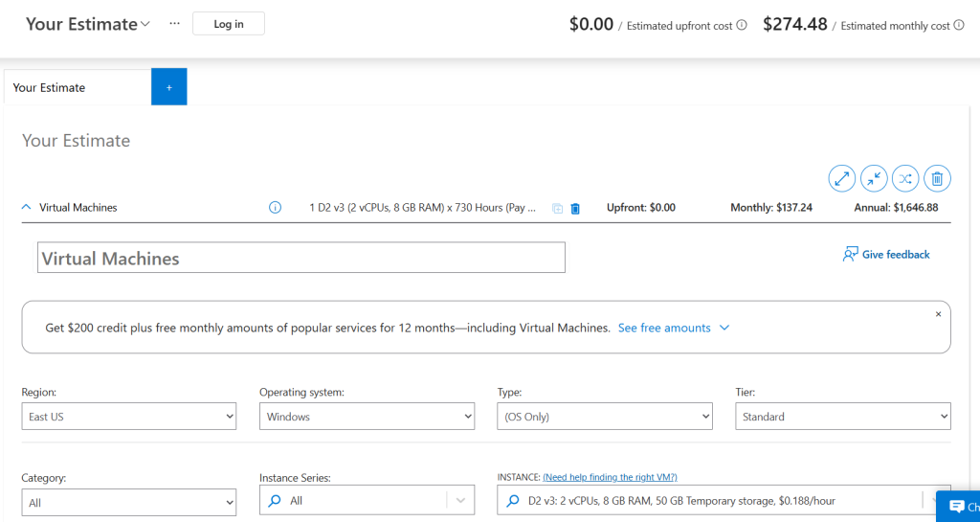
Task: Open Need help finding the right VM link
Action: click(x=610, y=477)
